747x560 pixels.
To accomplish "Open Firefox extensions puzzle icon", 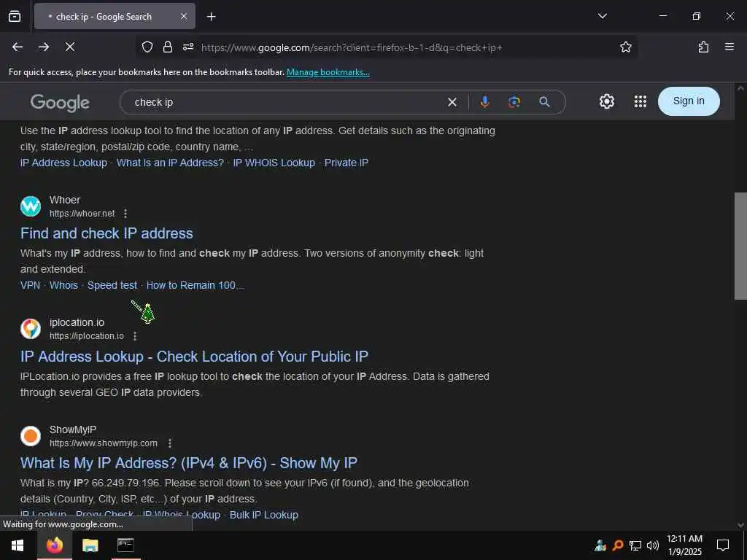I will pos(703,47).
